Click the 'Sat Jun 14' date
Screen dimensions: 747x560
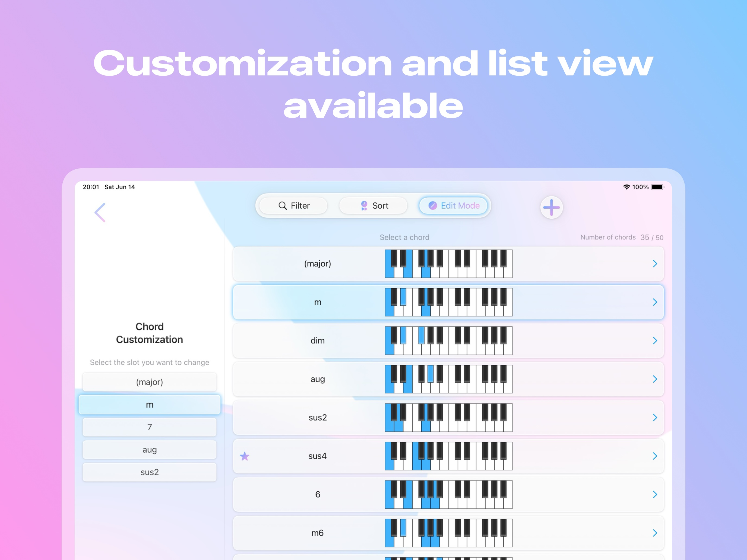coord(119,187)
